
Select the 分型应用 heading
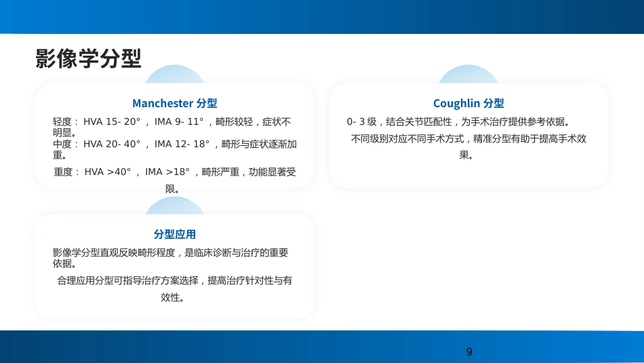[174, 234]
